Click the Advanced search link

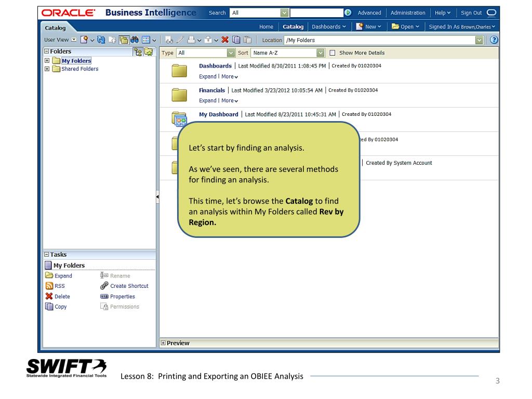coord(369,13)
